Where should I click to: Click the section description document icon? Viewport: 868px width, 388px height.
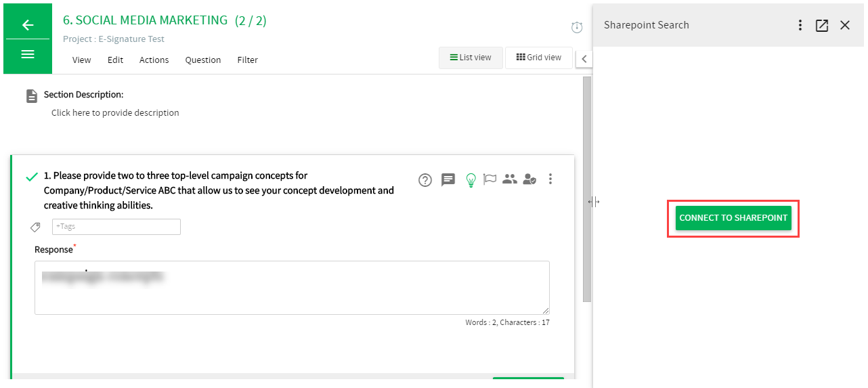pos(32,95)
